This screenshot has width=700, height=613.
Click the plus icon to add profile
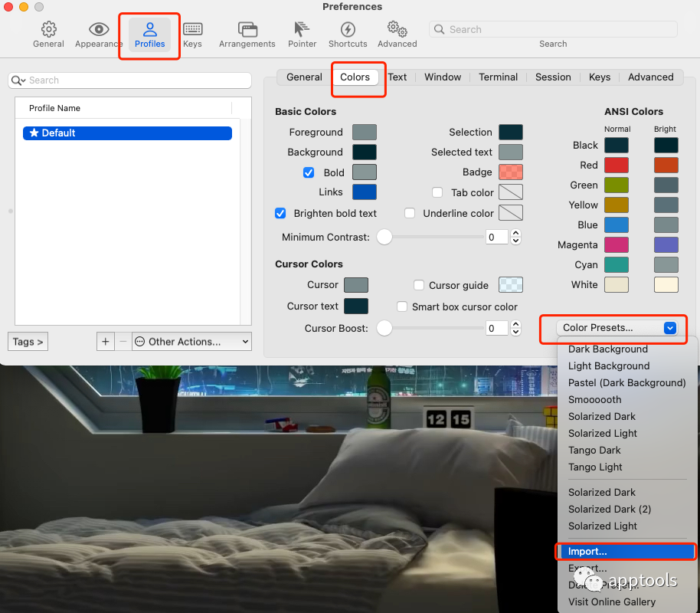pyautogui.click(x=106, y=342)
